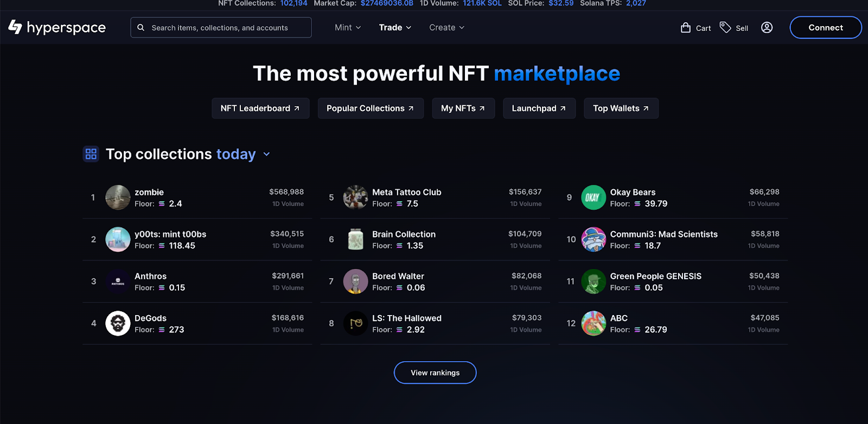Open LS: The Hallowed avatar
The height and width of the screenshot is (424, 868).
pos(356,323)
